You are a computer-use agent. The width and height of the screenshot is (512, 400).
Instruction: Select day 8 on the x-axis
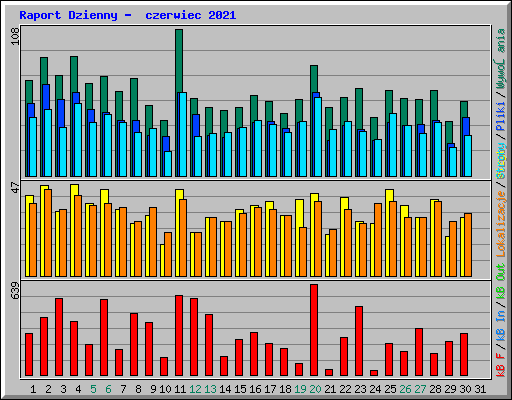click(x=138, y=389)
